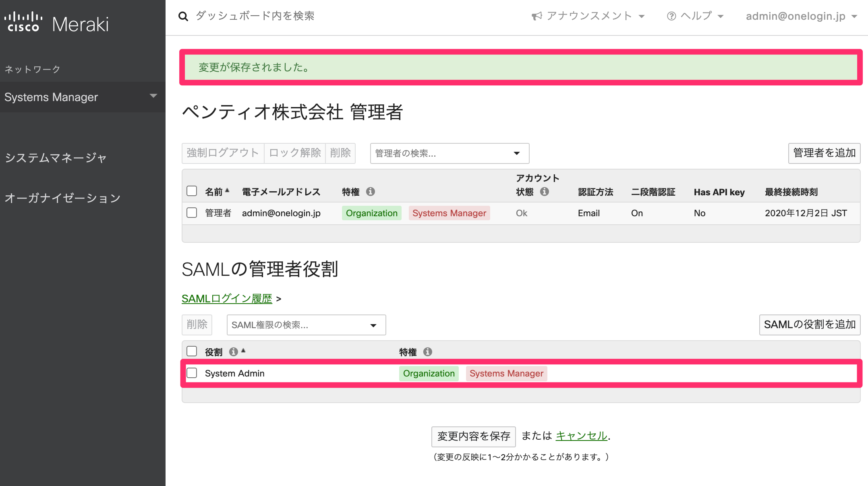The height and width of the screenshot is (486, 868).
Task: Click the admin@onelogin.jp email cell
Action: pos(281,213)
